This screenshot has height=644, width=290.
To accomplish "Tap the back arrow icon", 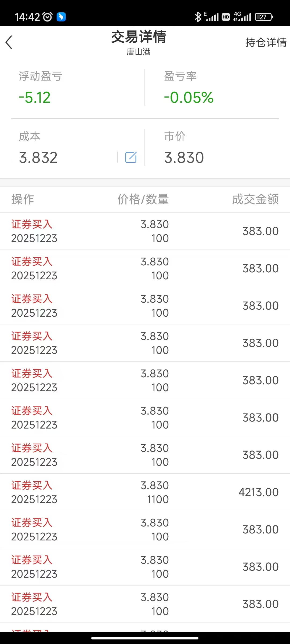I will (x=9, y=42).
